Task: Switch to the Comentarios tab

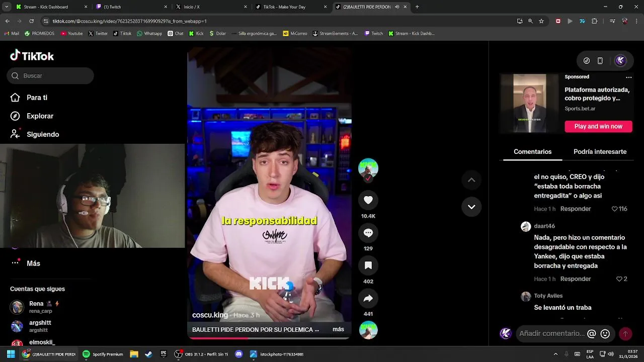Action: pyautogui.click(x=532, y=151)
